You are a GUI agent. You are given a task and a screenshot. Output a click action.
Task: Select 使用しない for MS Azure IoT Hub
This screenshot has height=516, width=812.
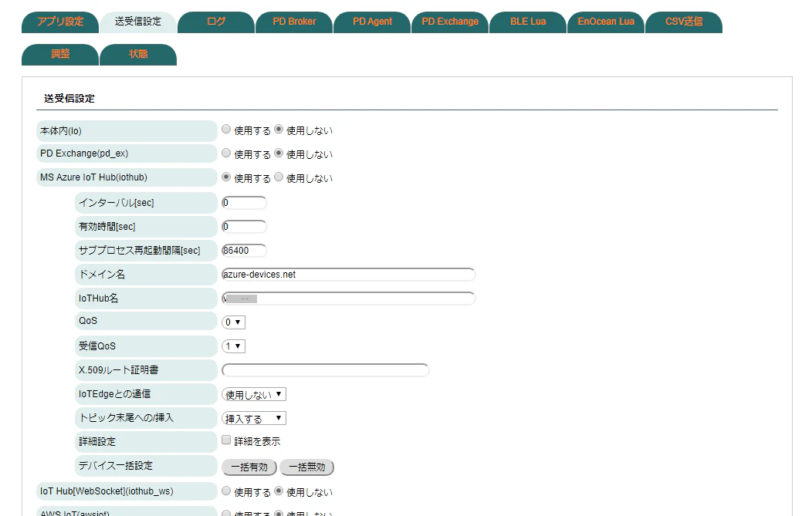[x=279, y=177]
